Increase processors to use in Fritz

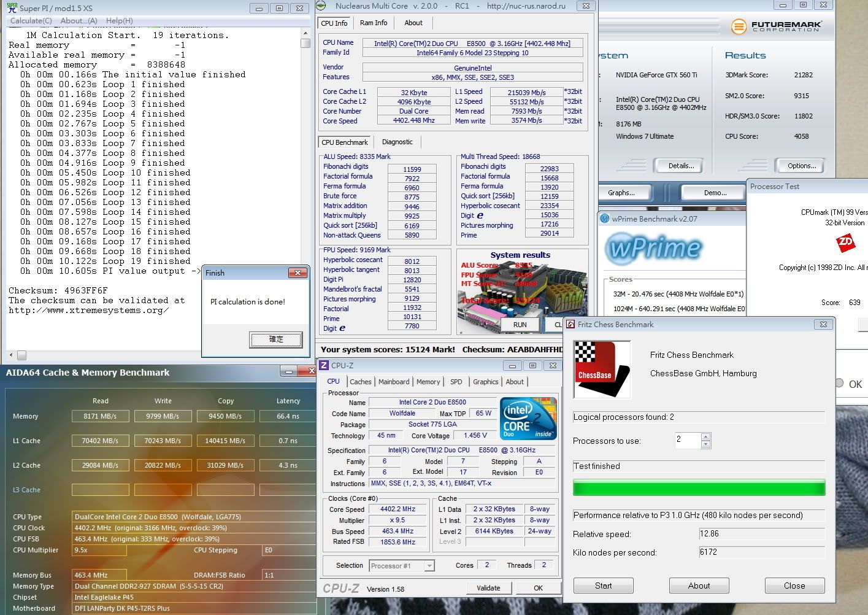pos(705,437)
